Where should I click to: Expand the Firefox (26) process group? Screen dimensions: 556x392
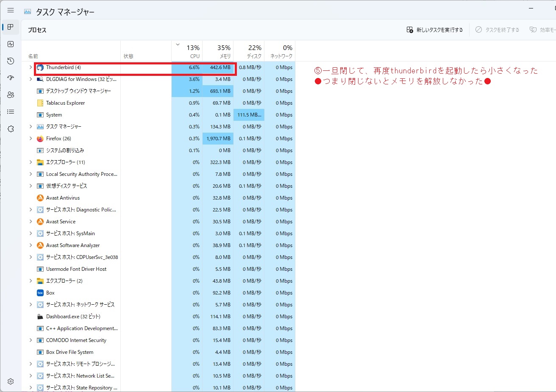tap(31, 139)
